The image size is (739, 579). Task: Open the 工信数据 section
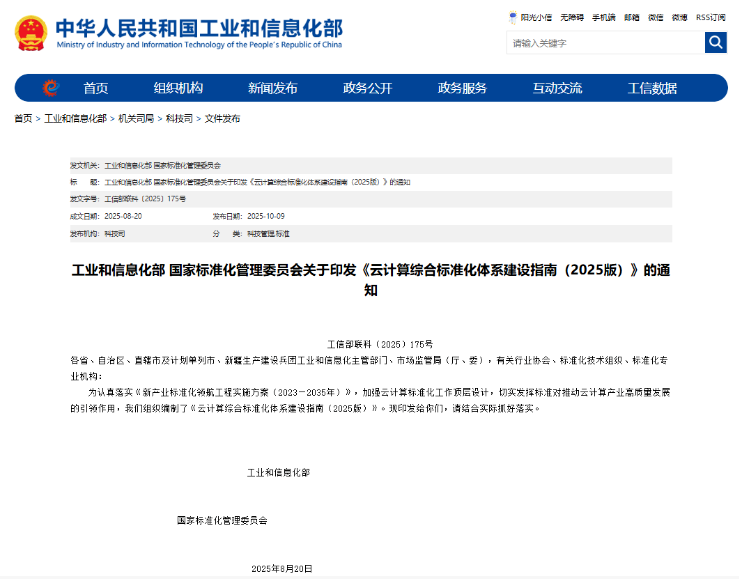[x=652, y=88]
